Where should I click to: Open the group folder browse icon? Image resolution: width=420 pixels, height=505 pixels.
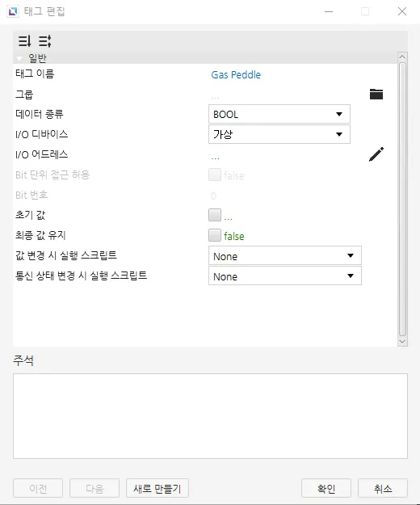coord(376,94)
